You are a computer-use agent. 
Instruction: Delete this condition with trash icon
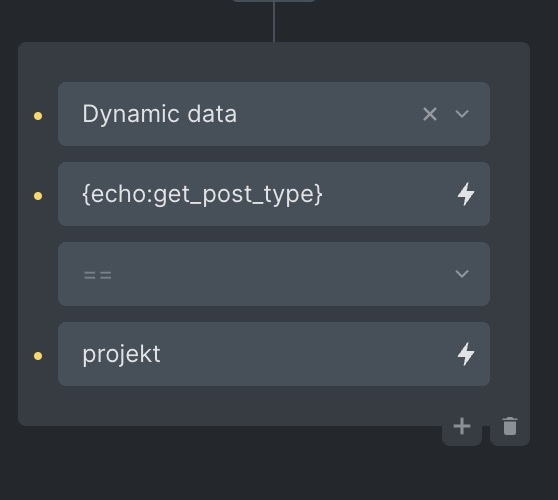tap(510, 426)
